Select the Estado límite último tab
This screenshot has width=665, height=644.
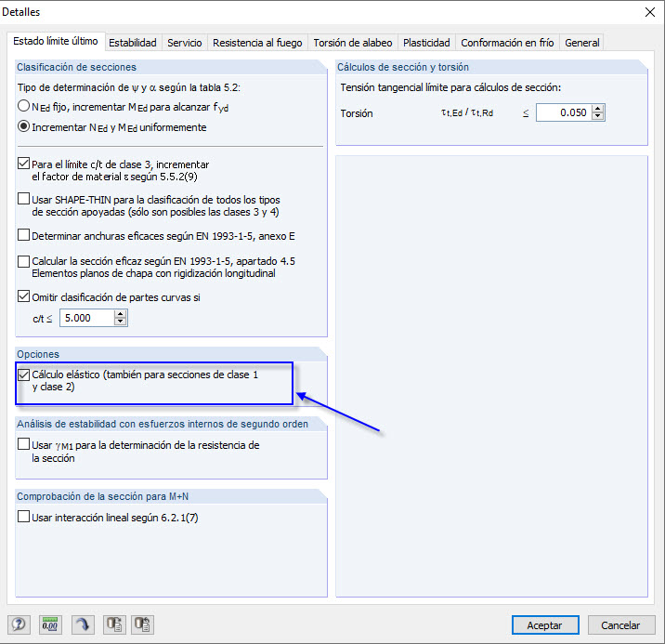(x=56, y=41)
